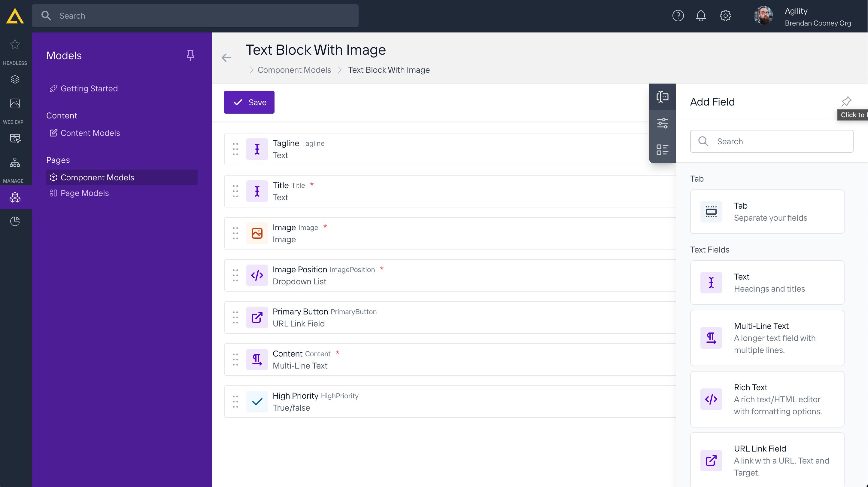The width and height of the screenshot is (868, 487).
Task: Open media assets icon in left rail
Action: point(15,103)
